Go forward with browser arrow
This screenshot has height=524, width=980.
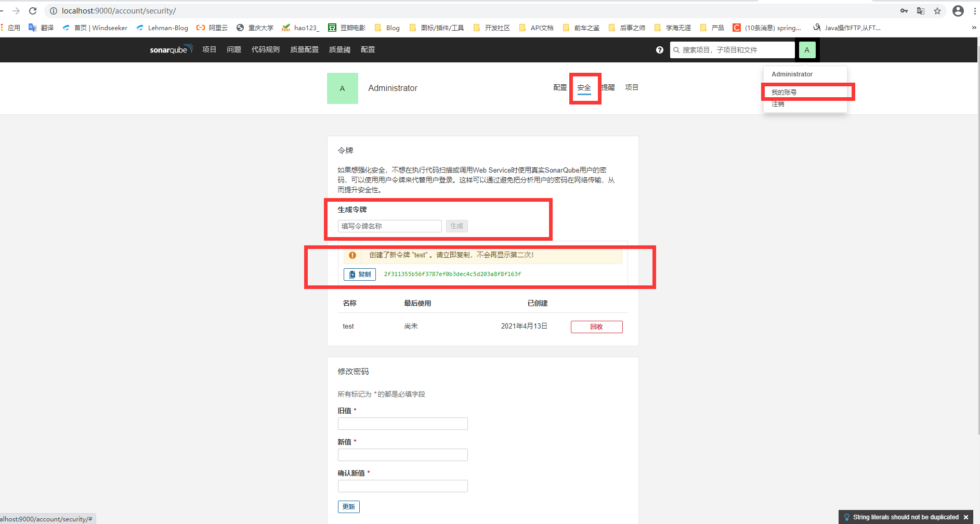[16, 11]
